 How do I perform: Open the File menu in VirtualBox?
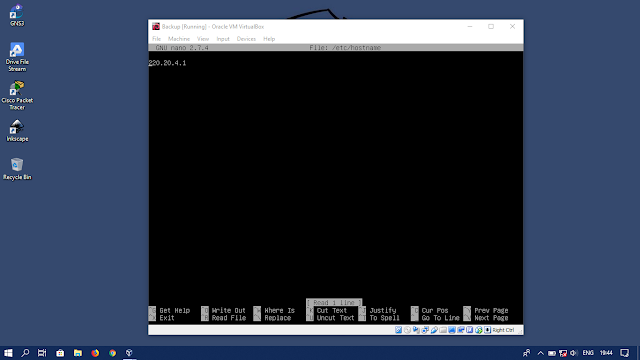(157, 39)
